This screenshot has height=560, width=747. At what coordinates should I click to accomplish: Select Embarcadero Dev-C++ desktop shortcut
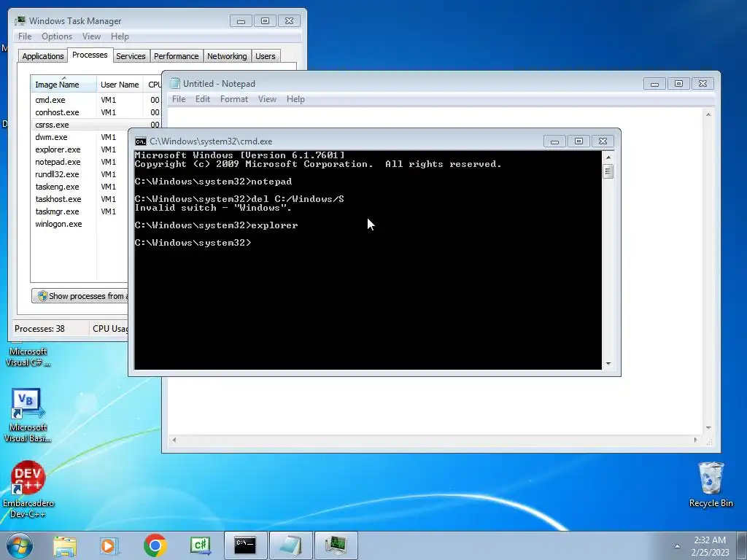coord(28,489)
